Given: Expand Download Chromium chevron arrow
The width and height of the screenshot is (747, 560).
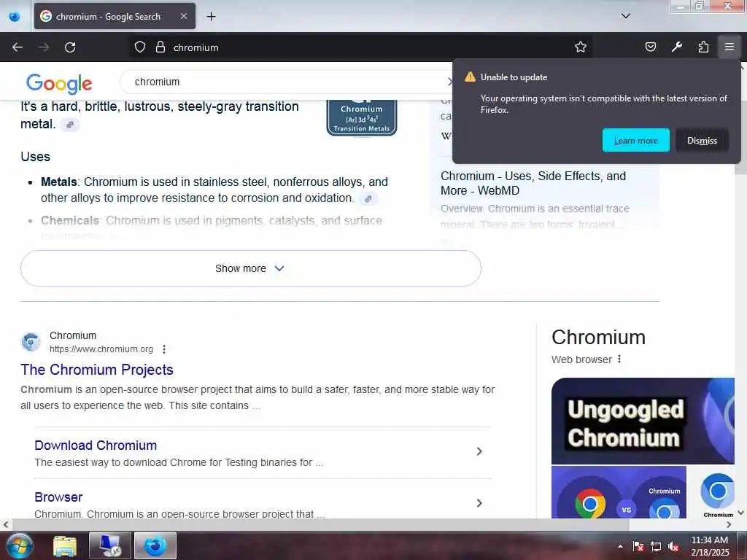Looking at the screenshot, I should tap(479, 451).
